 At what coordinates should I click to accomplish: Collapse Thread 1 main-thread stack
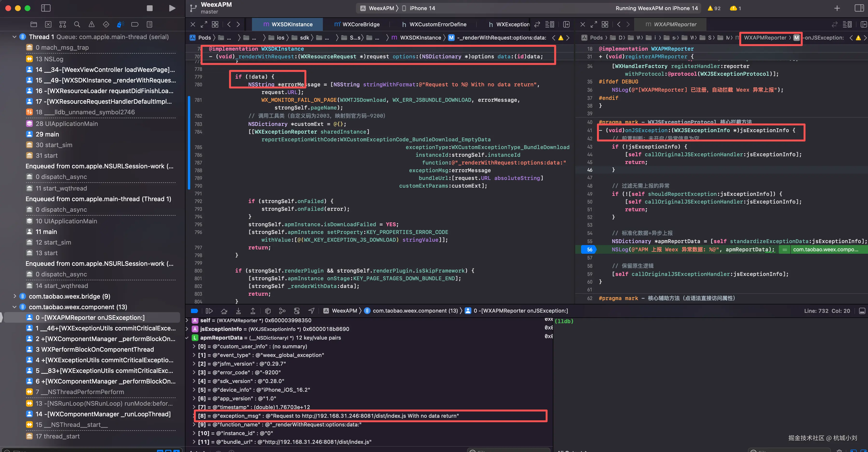[14, 37]
